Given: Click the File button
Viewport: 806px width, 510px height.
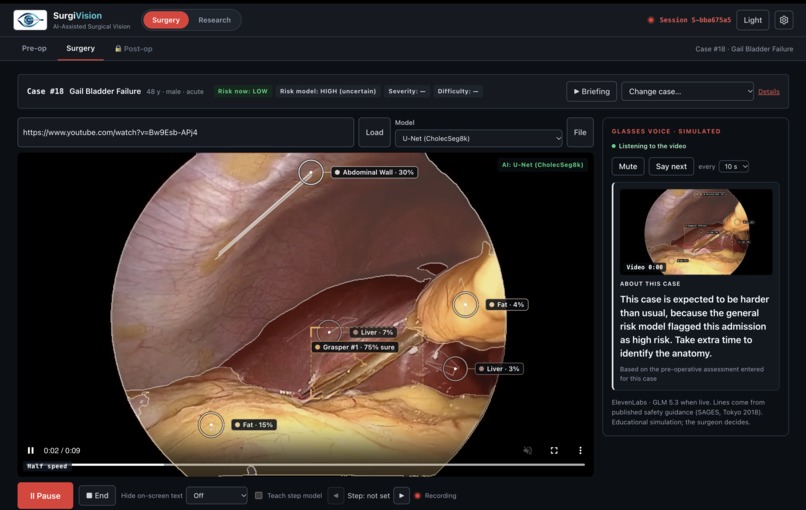Looking at the screenshot, I should [x=580, y=132].
